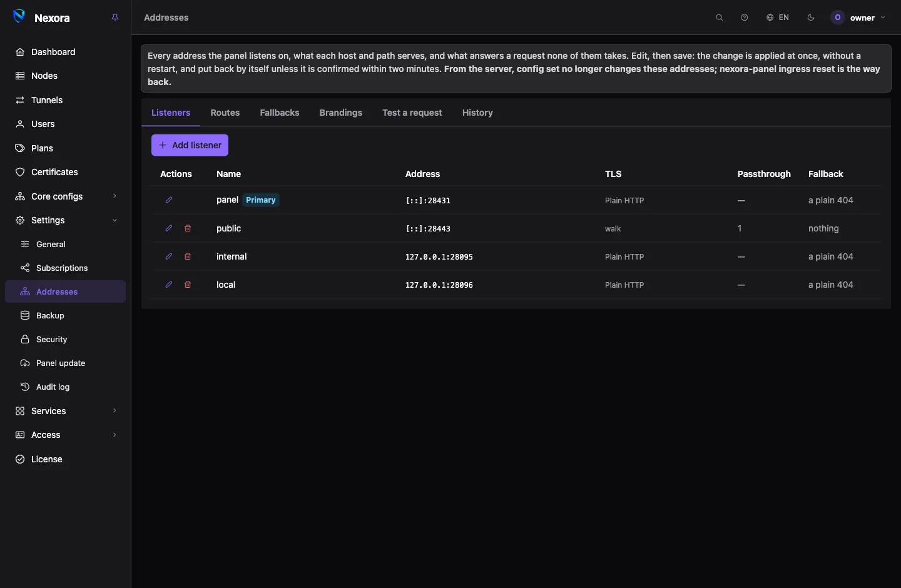Click the Passthrough column header
This screenshot has height=588, width=901.
[x=764, y=174]
